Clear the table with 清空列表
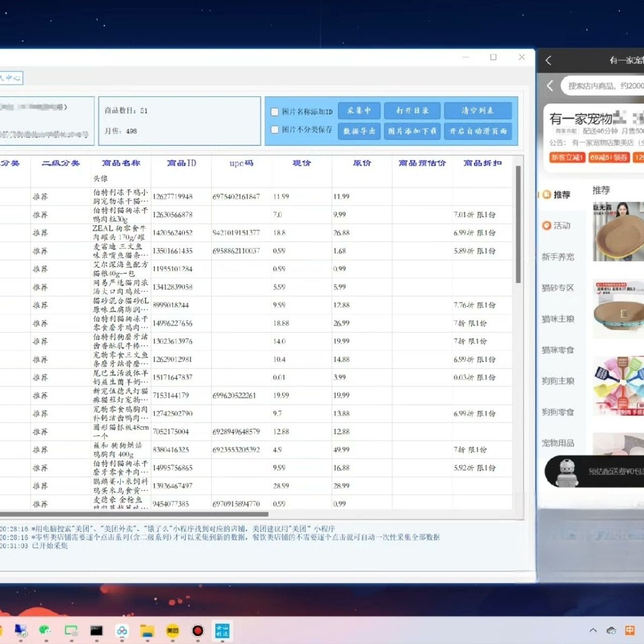 point(478,111)
